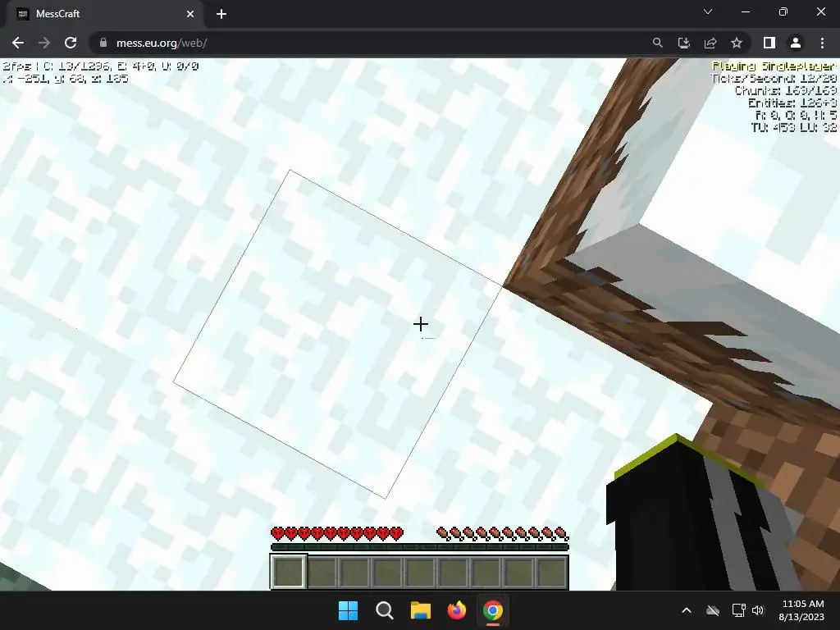Select the first hotbar slot
Image resolution: width=840 pixels, height=630 pixels.
pyautogui.click(x=289, y=572)
